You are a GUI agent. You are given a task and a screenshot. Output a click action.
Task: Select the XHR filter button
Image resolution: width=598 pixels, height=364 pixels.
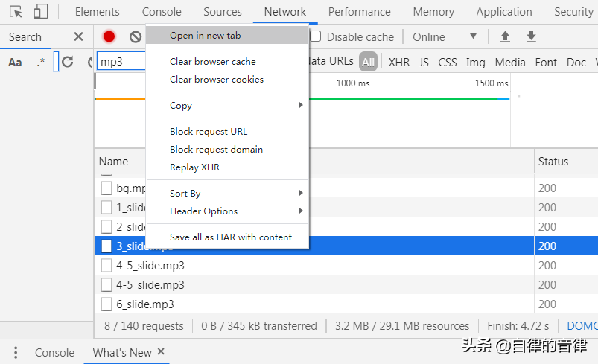point(399,63)
